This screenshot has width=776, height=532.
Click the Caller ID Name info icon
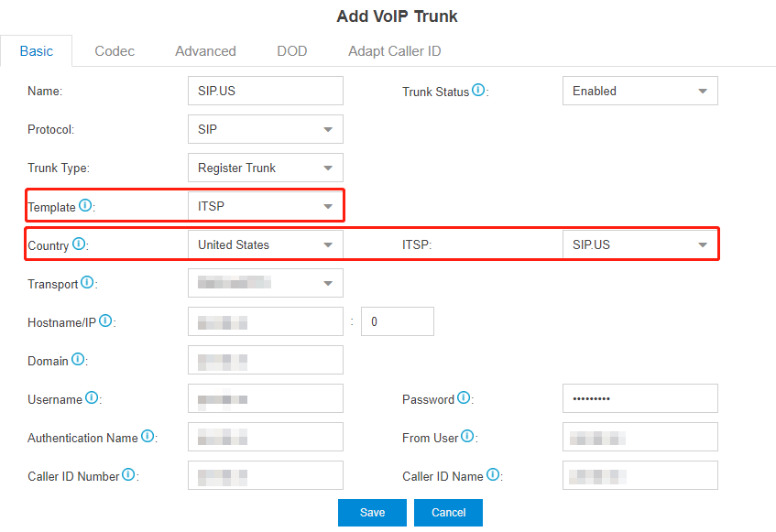tap(493, 474)
